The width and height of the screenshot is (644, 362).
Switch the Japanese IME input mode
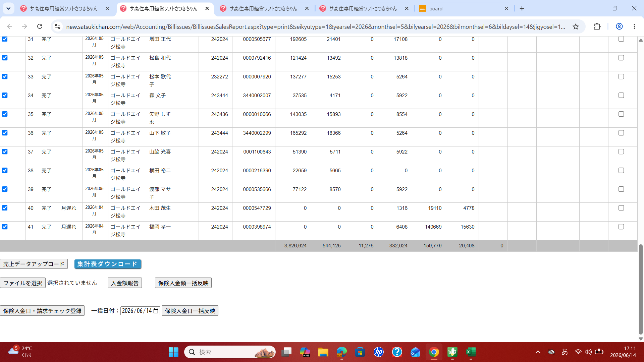click(565, 352)
